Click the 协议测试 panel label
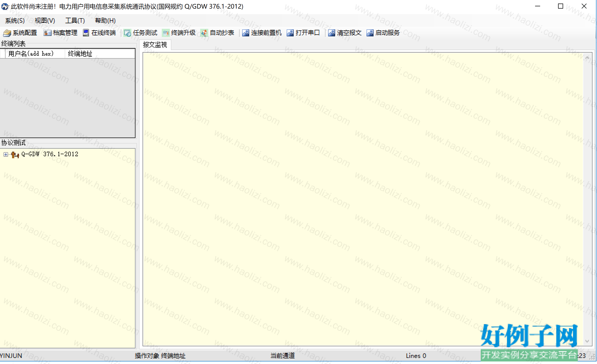 pyautogui.click(x=13, y=143)
